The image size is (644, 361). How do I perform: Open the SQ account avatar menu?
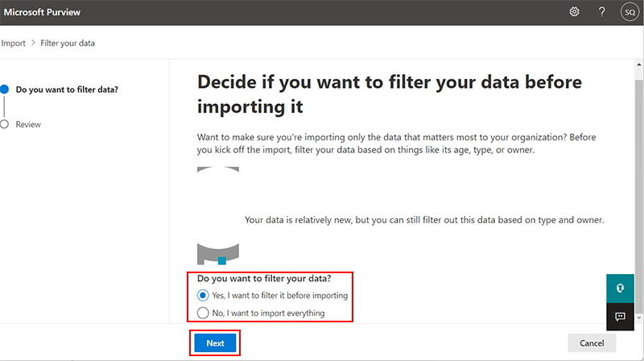[629, 12]
